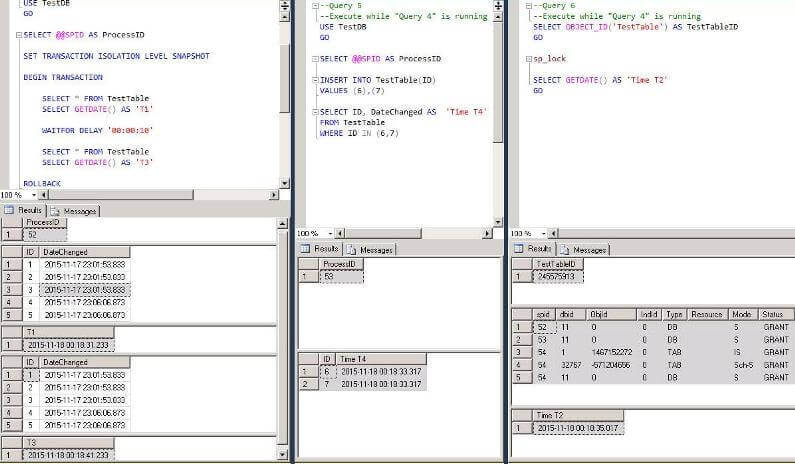Collapse the --Query 6 comment block
This screenshot has height=464, width=795.
[529, 6]
